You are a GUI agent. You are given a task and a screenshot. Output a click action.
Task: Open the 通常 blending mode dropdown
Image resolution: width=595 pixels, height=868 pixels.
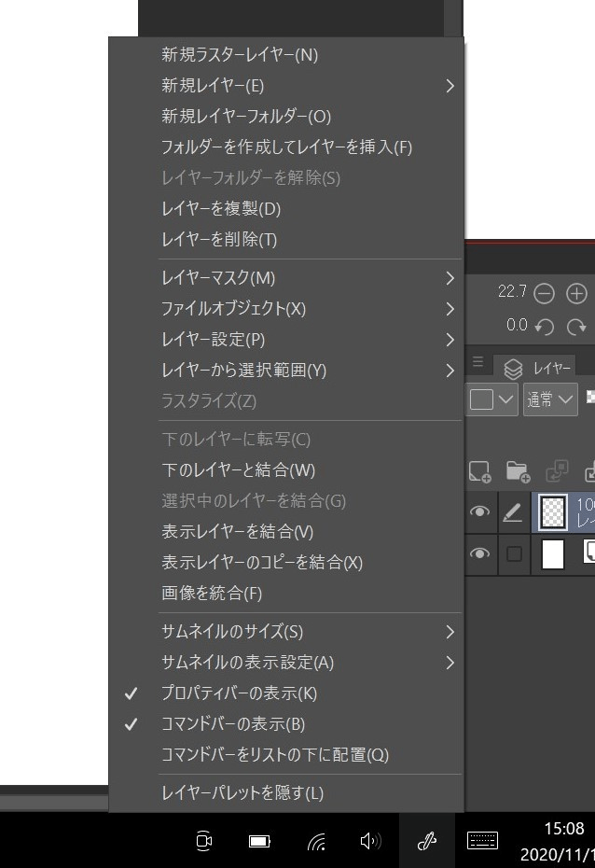pos(550,399)
